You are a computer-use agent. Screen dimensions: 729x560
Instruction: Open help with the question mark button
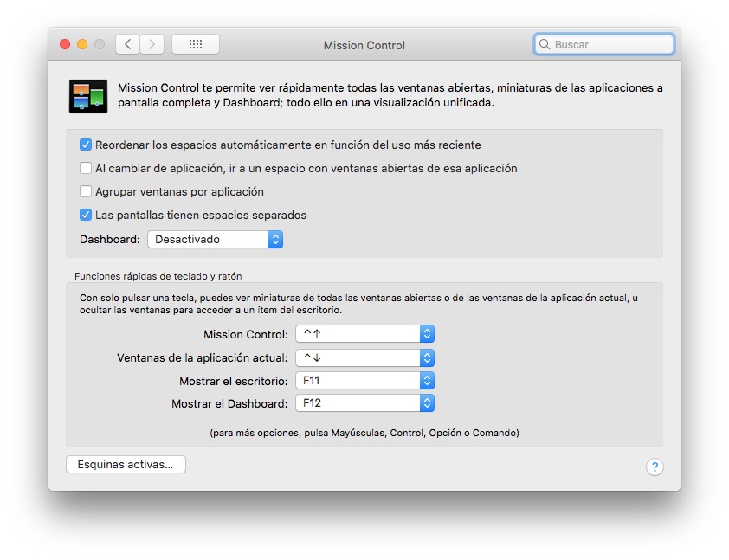coord(655,467)
